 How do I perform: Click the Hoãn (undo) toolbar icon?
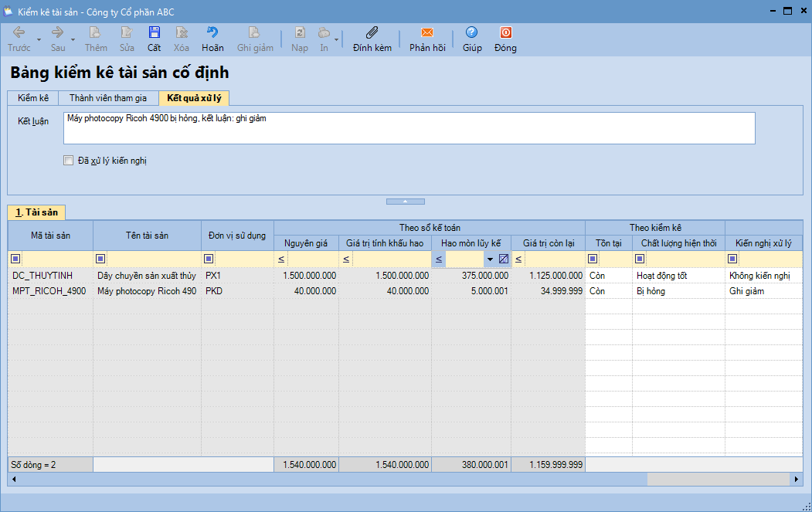point(212,32)
